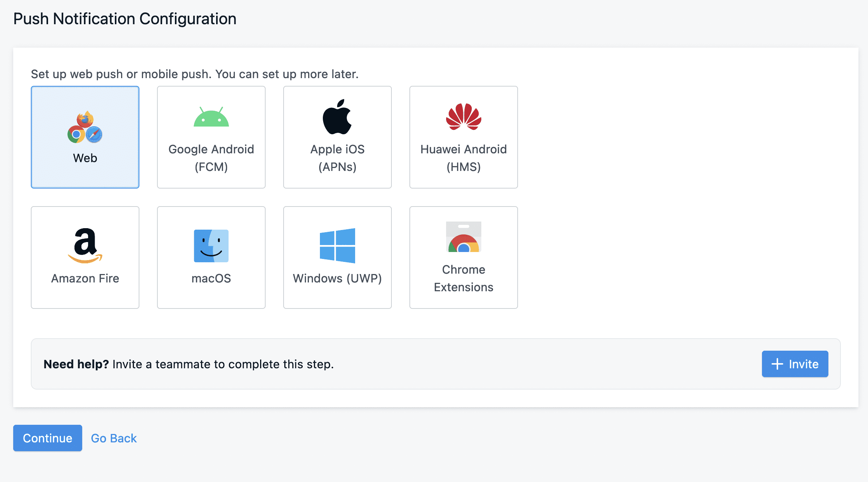Click the blue Windows logo icon
The image size is (868, 482).
[x=337, y=245]
